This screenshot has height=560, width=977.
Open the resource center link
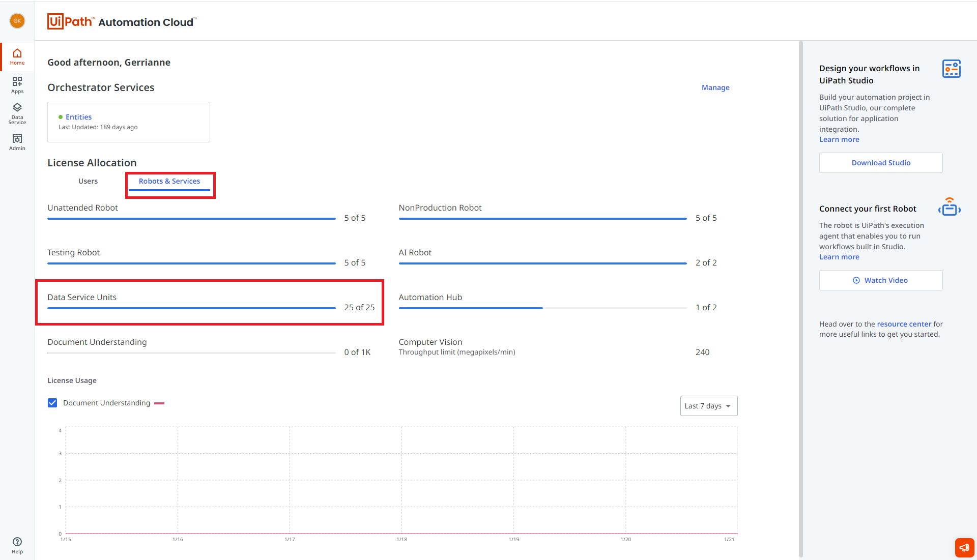pos(904,324)
